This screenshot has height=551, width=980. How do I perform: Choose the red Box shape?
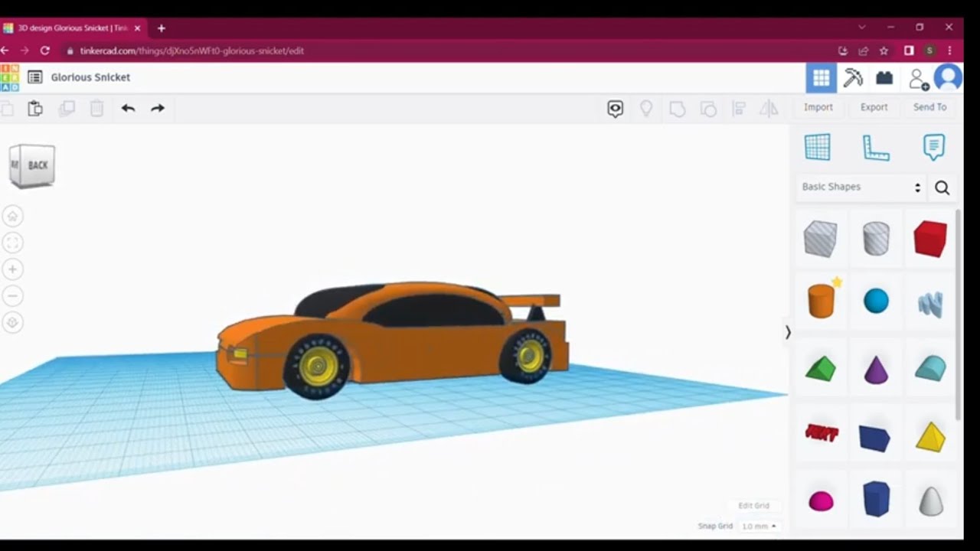coord(930,239)
